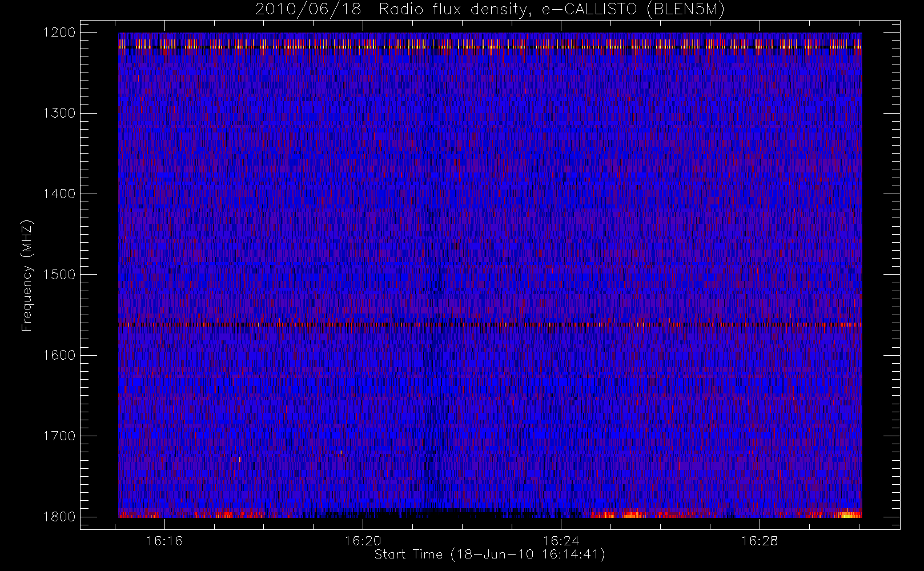Click the plot title 'Radio flux density, e-CALLISTO (BLEN5M)'
924x571 pixels.
[x=552, y=10]
